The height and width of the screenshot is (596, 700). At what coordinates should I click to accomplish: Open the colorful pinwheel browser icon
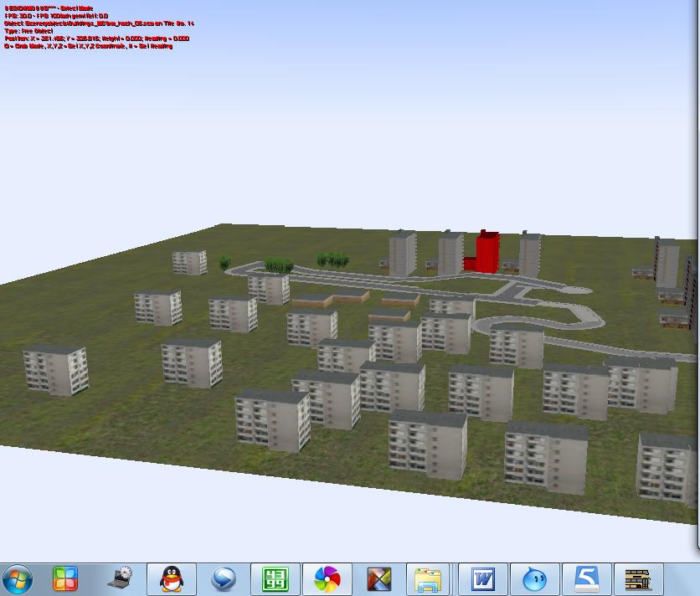327,579
